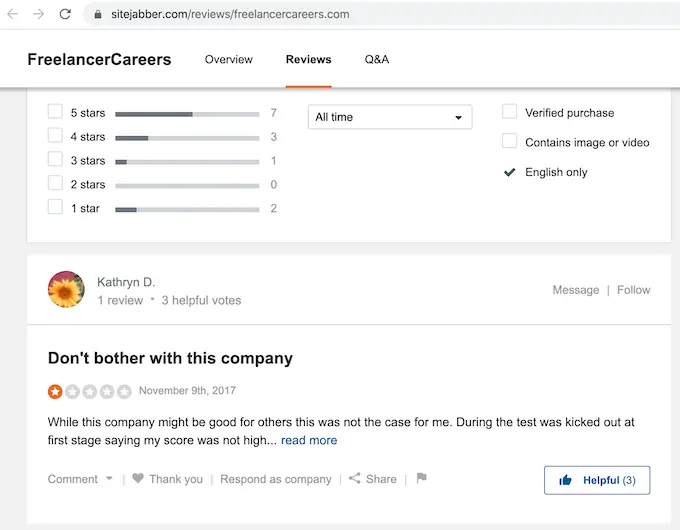The height and width of the screenshot is (530, 680).
Task: Click the 5 stars rating bar
Action: (187, 114)
